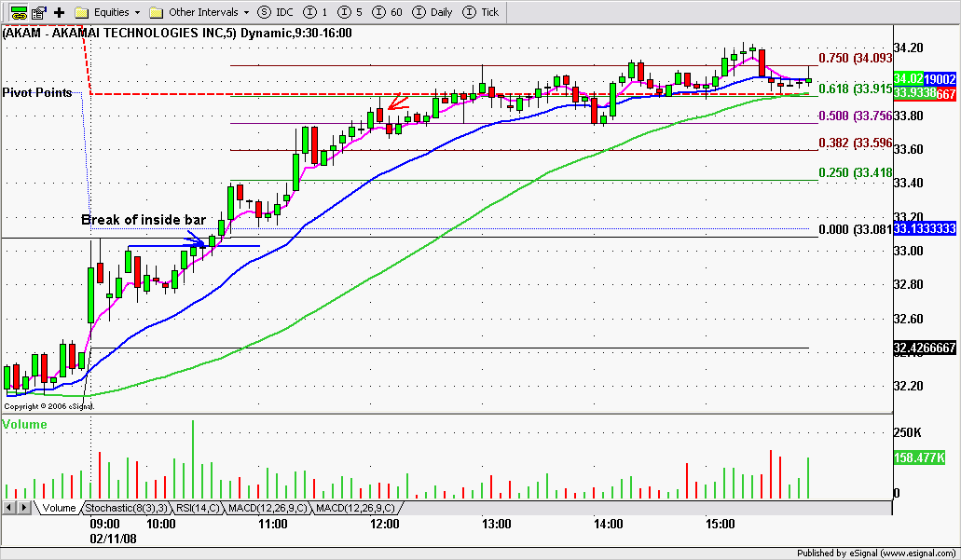Click the green 158.477K volume tag
The width and height of the screenshot is (961, 560).
[919, 458]
